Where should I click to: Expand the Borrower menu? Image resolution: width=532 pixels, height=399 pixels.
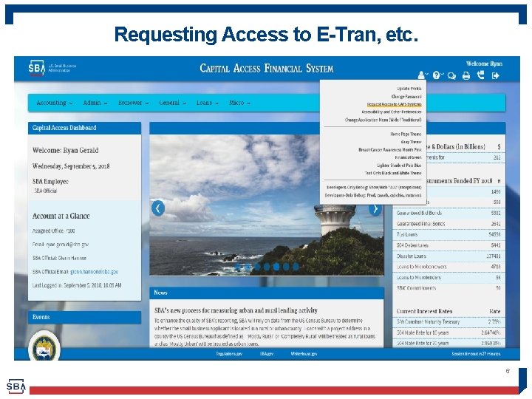(133, 103)
